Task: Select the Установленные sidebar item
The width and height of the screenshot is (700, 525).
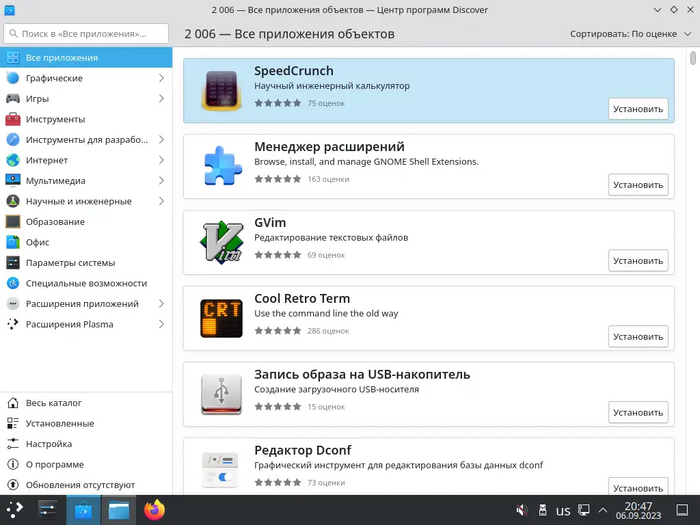Action: pos(60,423)
